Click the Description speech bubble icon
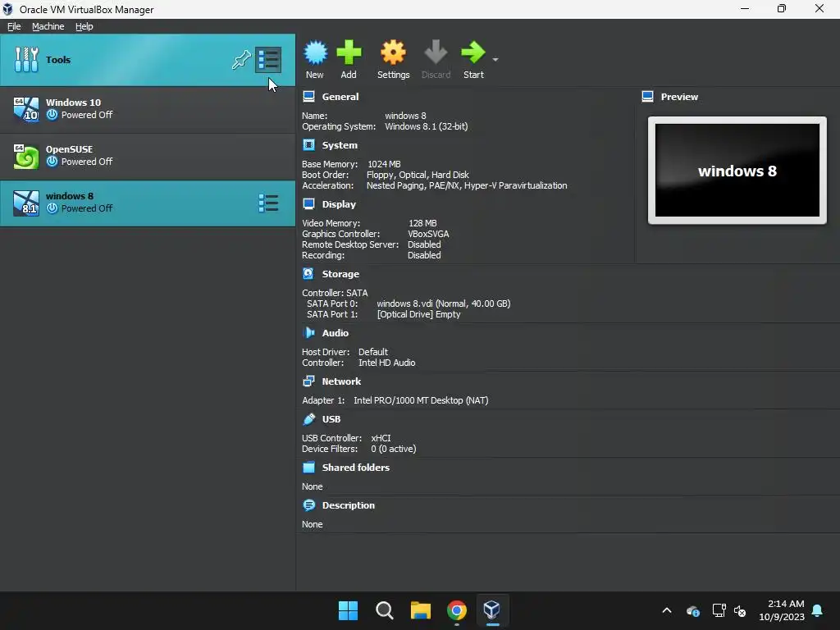This screenshot has height=630, width=840. click(308, 504)
